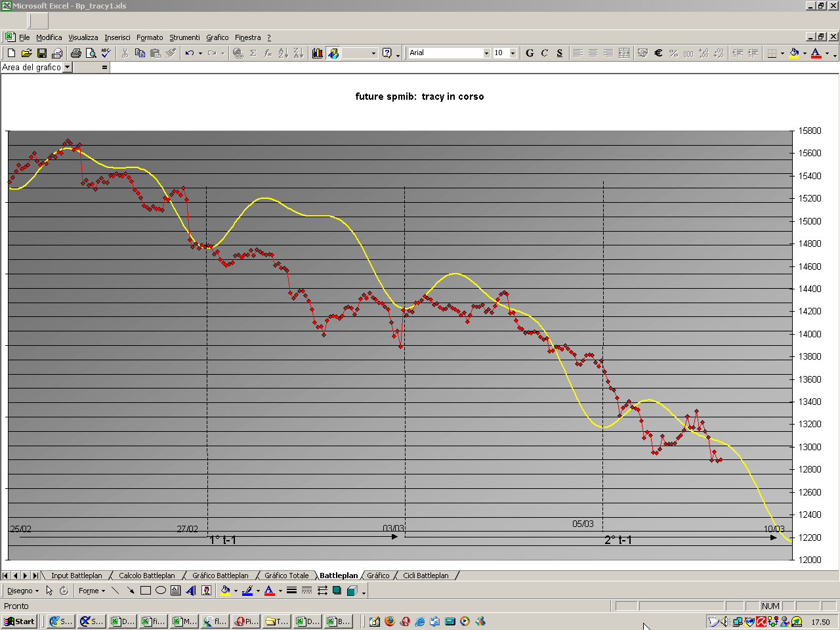840x630 pixels.
Task: Switch to the Gráfico Totale sheet tab
Action: pyautogui.click(x=286, y=576)
